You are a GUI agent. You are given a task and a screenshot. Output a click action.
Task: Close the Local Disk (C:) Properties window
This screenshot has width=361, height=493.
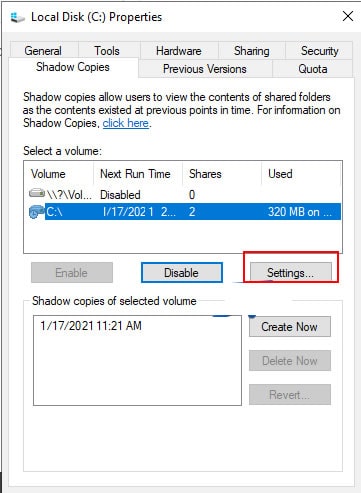click(348, 16)
